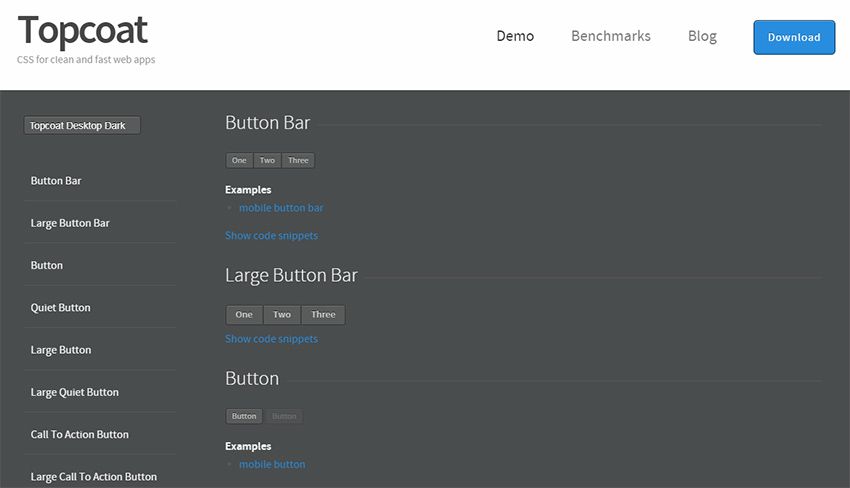
Task: Click 'Two' in the large button bar
Action: click(x=282, y=315)
